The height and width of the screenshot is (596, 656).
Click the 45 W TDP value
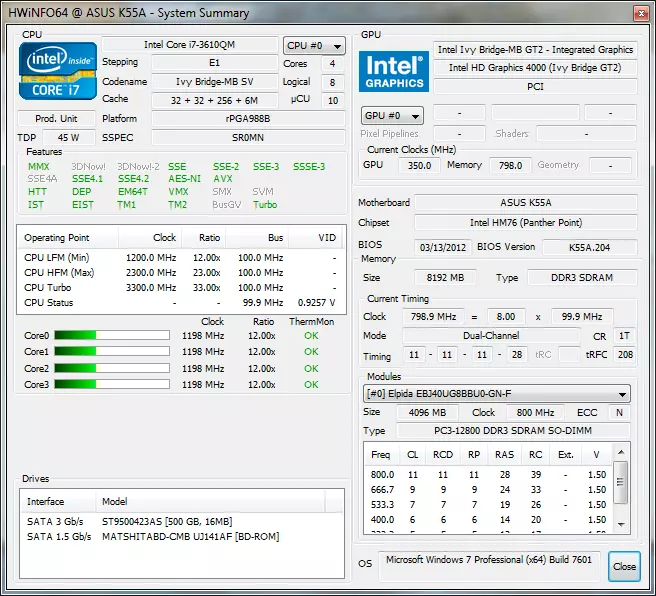click(x=69, y=138)
